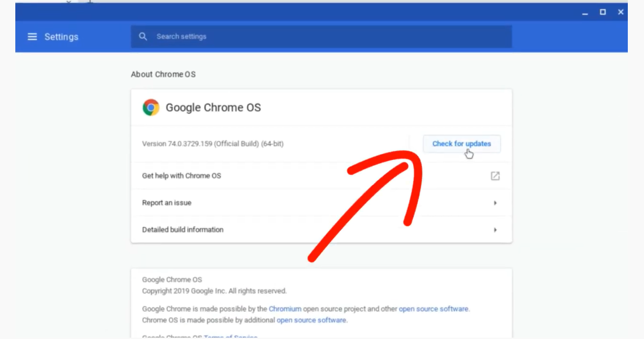
Task: Select the Version 74.0.3729.159 text
Action: pyautogui.click(x=213, y=144)
